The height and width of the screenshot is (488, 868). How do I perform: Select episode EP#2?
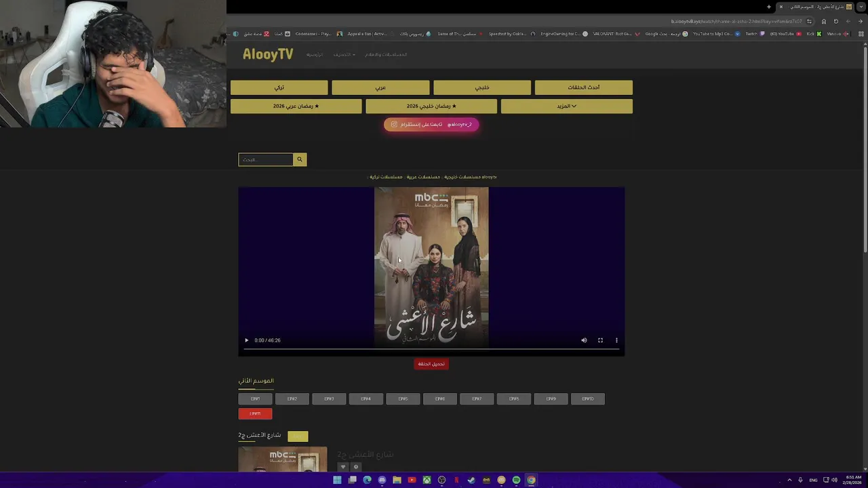click(292, 399)
